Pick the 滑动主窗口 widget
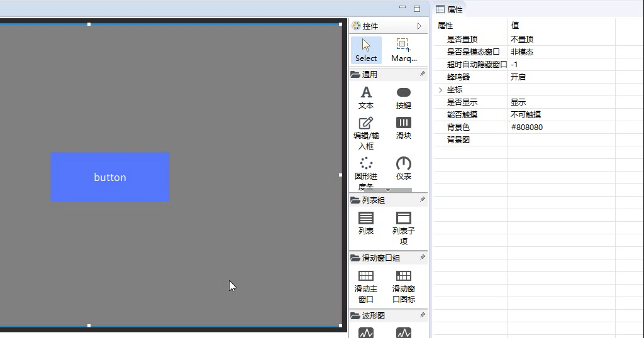Viewport: 644px width, 338px height. coord(366,286)
